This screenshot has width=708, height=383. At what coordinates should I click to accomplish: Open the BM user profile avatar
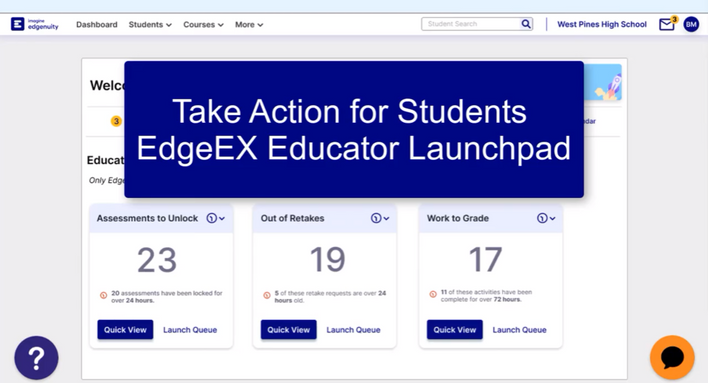pos(691,24)
